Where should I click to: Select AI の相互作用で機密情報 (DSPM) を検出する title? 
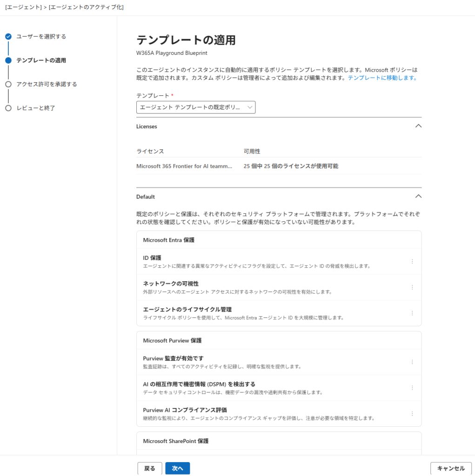coord(199,384)
